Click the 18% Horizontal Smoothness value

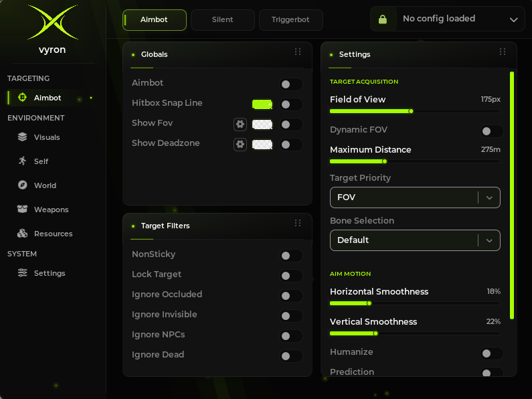pos(494,291)
